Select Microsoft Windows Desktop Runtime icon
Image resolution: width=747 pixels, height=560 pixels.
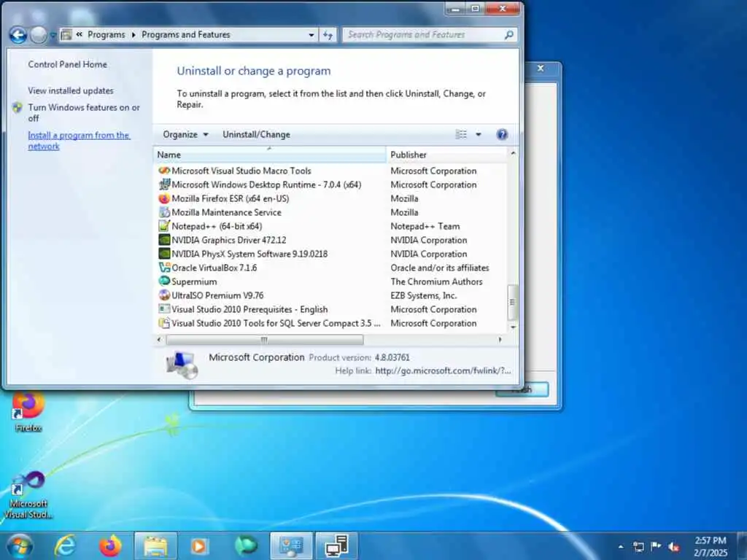point(164,184)
